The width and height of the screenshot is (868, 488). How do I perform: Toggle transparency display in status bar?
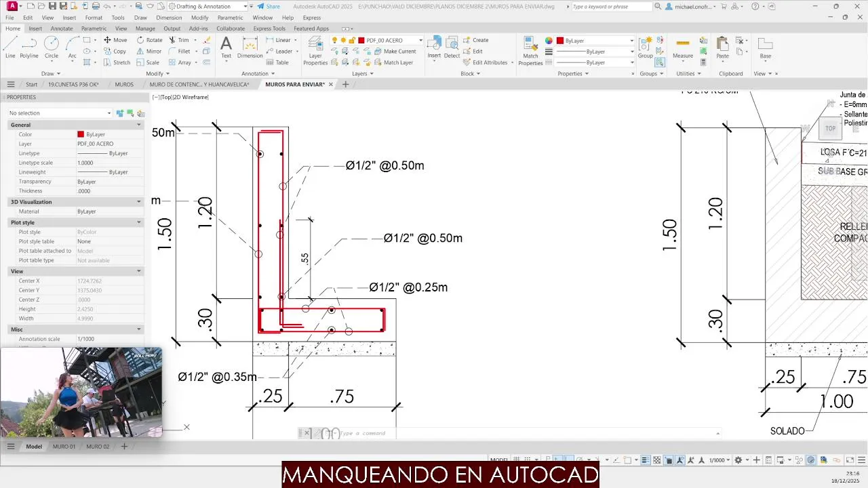tap(658, 460)
